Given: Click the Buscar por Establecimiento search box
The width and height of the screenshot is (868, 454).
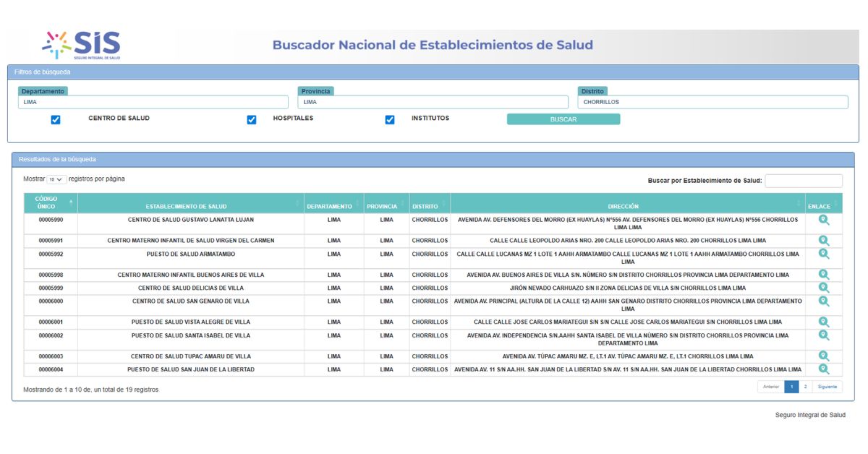Looking at the screenshot, I should click(804, 181).
